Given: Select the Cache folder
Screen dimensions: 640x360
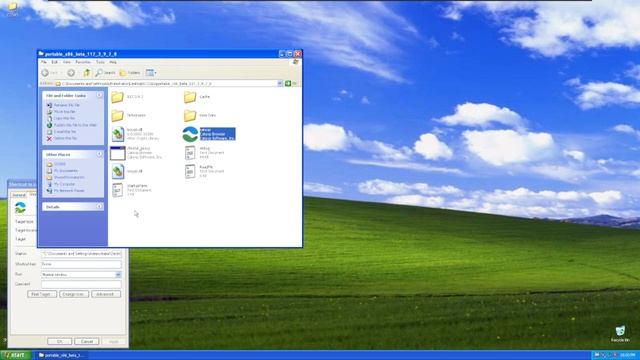Looking at the screenshot, I should tap(197, 97).
